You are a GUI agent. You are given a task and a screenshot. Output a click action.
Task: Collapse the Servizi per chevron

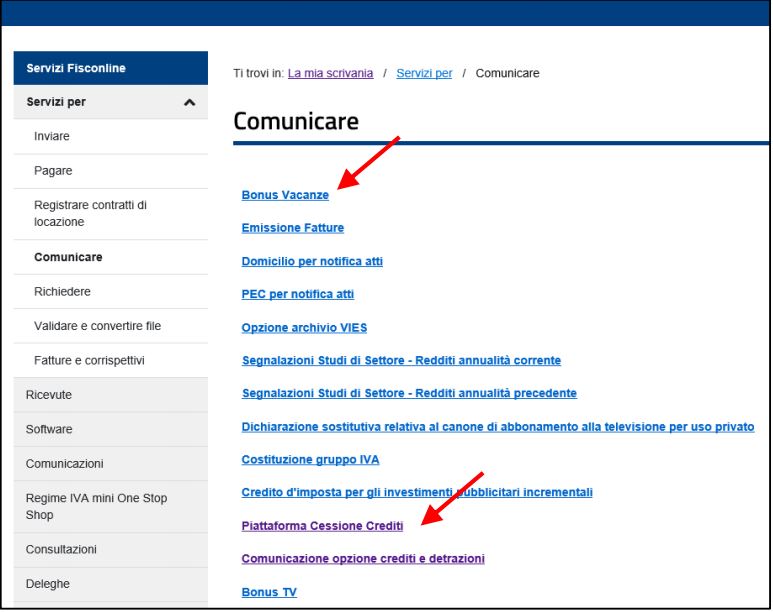click(189, 103)
